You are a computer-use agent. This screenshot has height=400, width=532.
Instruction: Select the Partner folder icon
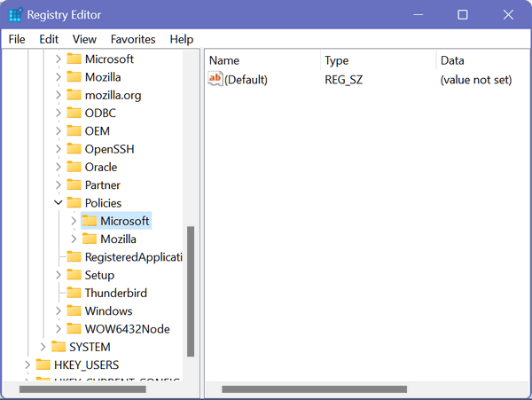(x=74, y=184)
